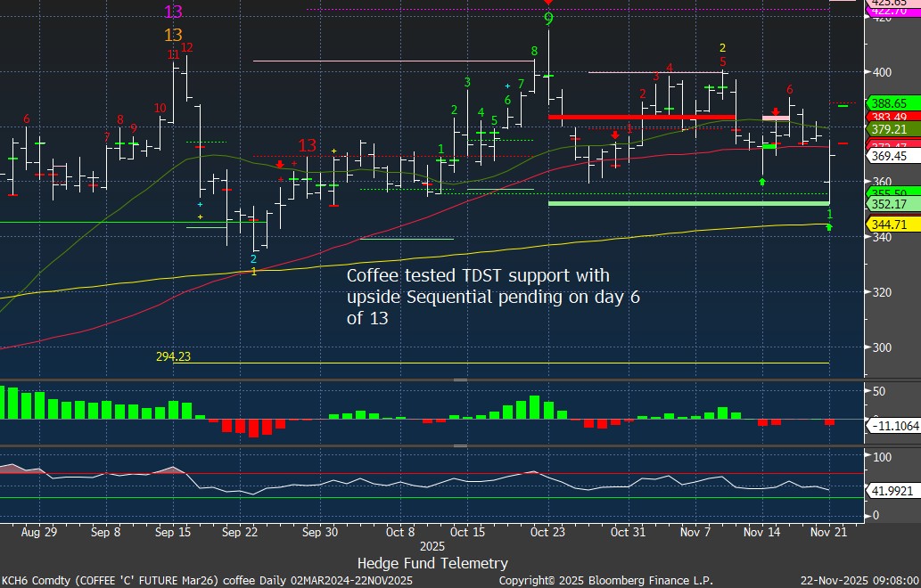The image size is (921, 588).
Task: Click the green up arrow near Nov 14
Action: (762, 182)
